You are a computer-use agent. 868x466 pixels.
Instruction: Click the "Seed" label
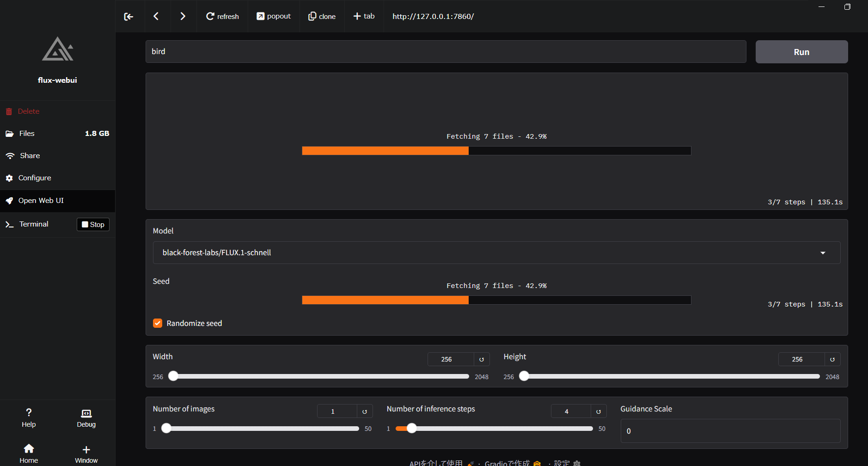[161, 281]
